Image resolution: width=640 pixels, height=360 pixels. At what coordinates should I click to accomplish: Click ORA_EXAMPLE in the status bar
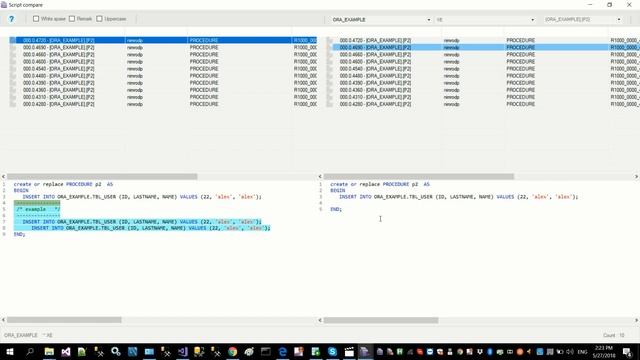pos(21,335)
